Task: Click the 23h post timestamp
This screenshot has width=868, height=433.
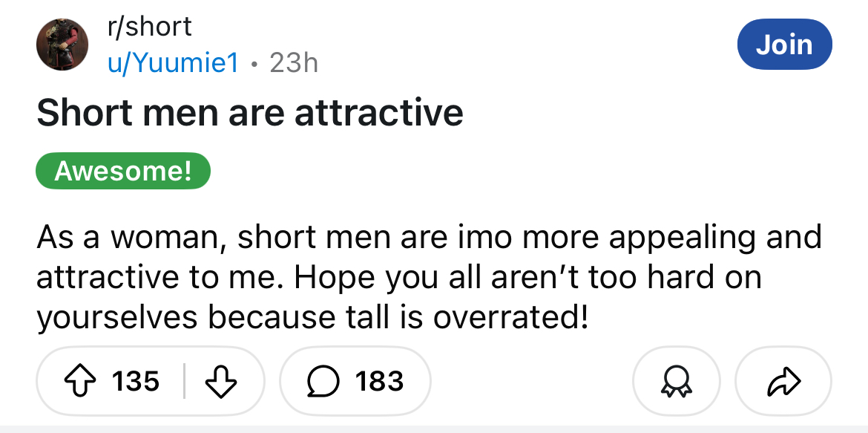Action: [x=294, y=63]
